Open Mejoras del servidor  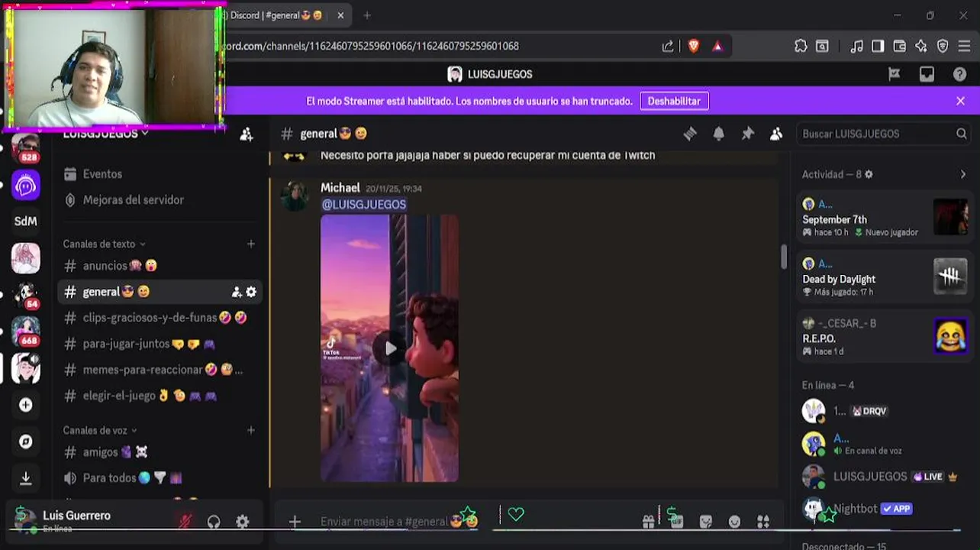pyautogui.click(x=133, y=200)
